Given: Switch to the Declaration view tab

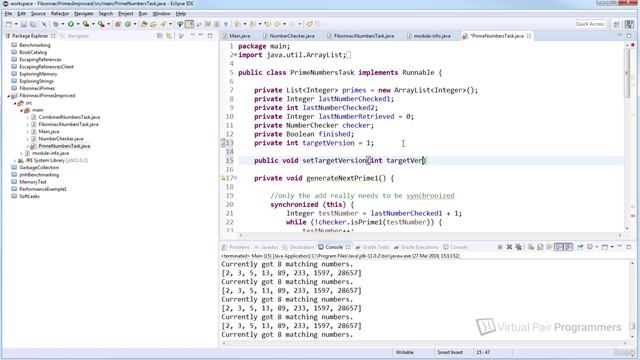Looking at the screenshot, I should click(298, 247).
